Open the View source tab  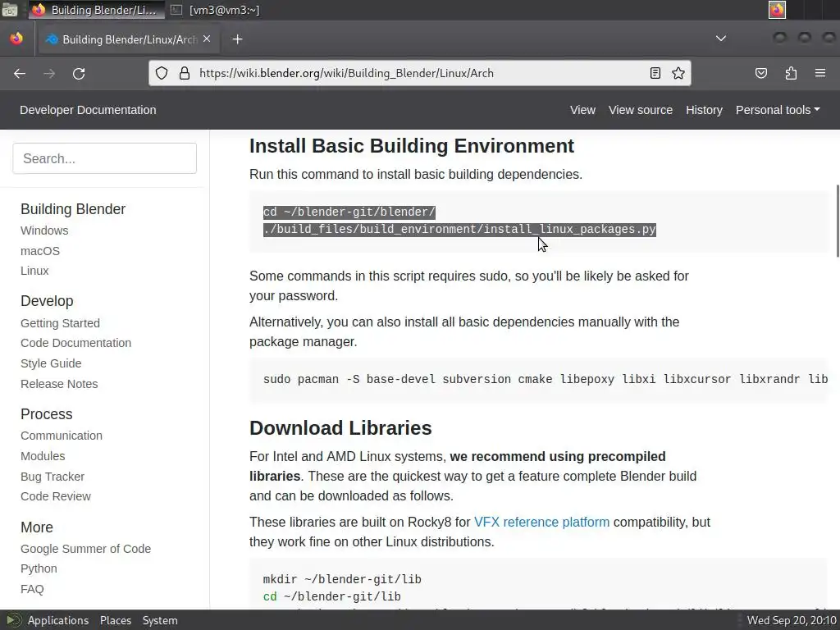tap(640, 110)
